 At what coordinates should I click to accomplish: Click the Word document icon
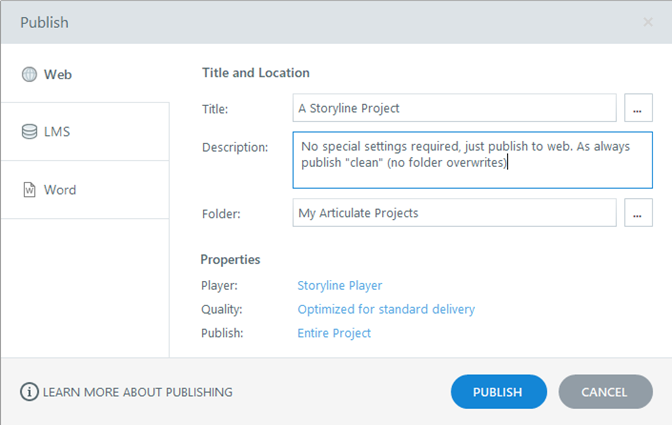tap(30, 189)
